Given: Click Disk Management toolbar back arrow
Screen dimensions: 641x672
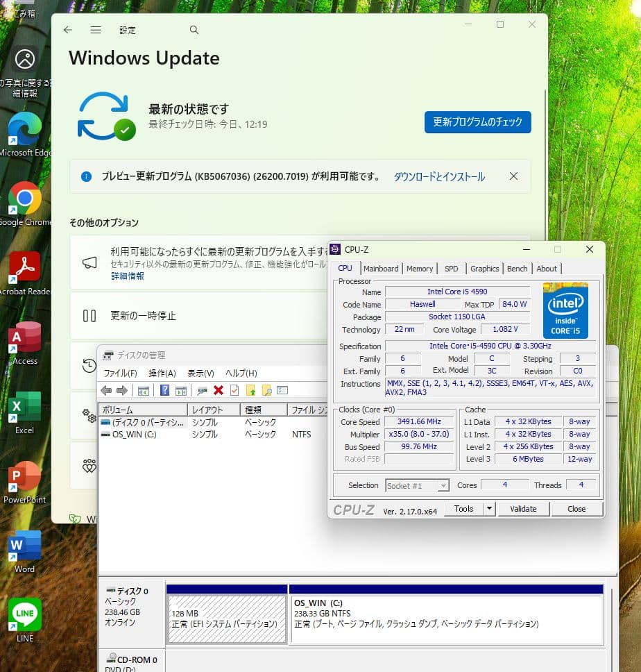Looking at the screenshot, I should pos(106,390).
